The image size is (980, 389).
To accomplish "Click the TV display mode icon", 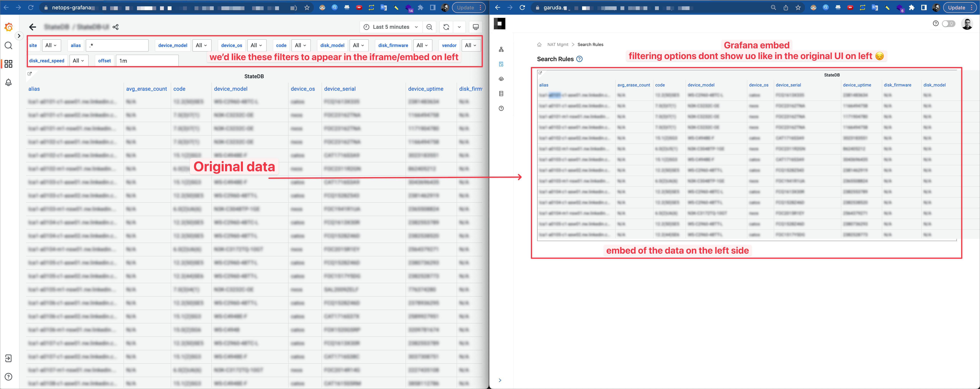I will point(476,27).
